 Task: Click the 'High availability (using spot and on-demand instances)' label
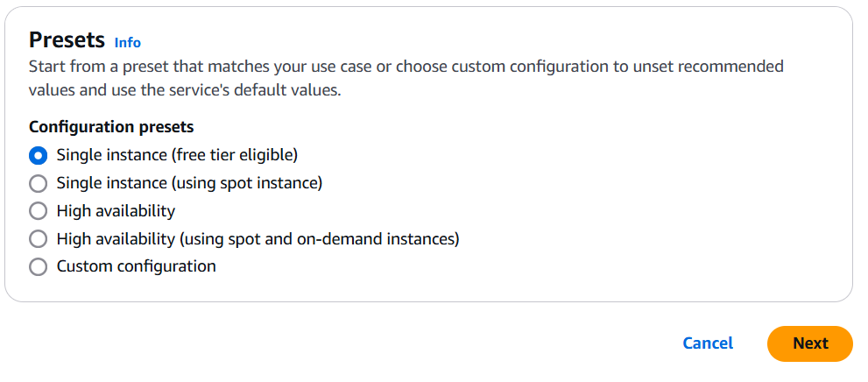258,238
